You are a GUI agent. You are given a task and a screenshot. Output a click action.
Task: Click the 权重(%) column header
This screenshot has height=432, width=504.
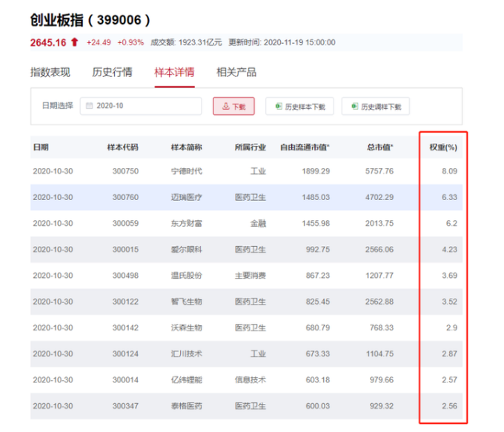[x=443, y=147]
